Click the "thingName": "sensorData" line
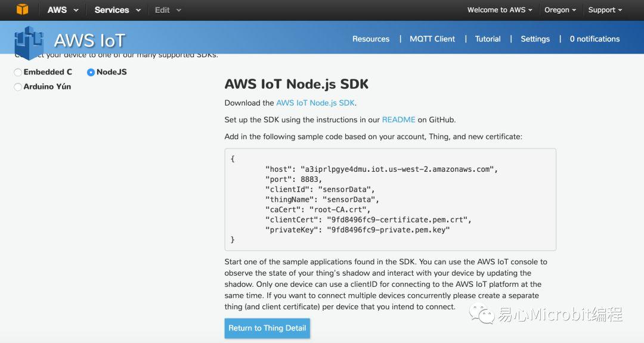The height and width of the screenshot is (343, 644). click(x=322, y=200)
